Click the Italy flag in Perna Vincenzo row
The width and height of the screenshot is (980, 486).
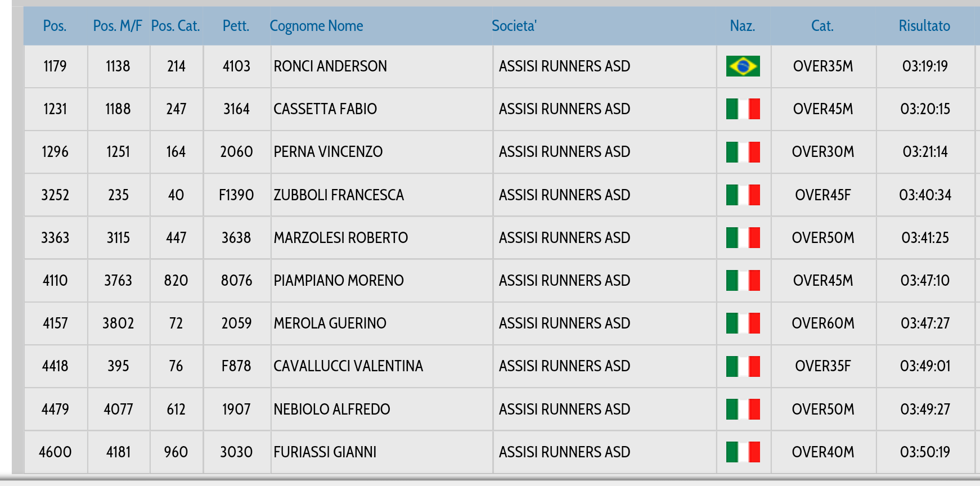(743, 152)
